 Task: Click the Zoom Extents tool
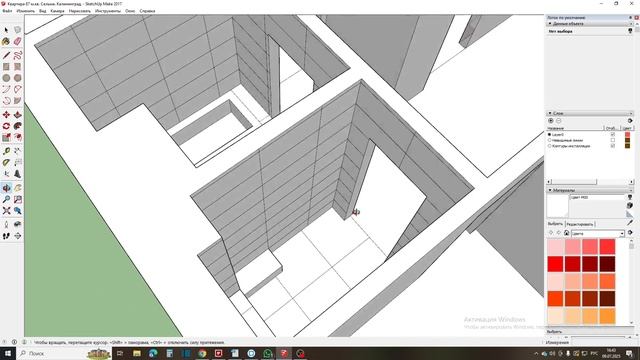[6, 211]
